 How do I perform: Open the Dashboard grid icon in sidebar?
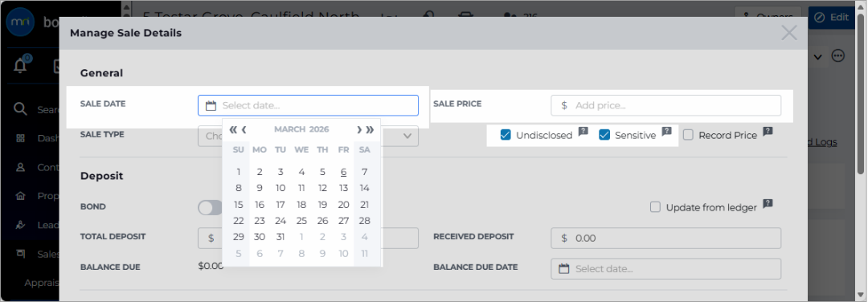[20, 138]
